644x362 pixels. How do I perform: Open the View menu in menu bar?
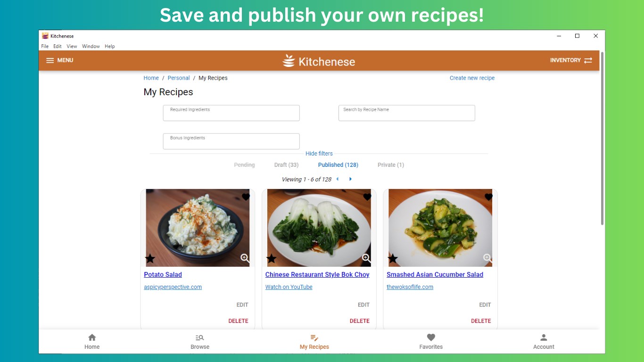tap(72, 46)
